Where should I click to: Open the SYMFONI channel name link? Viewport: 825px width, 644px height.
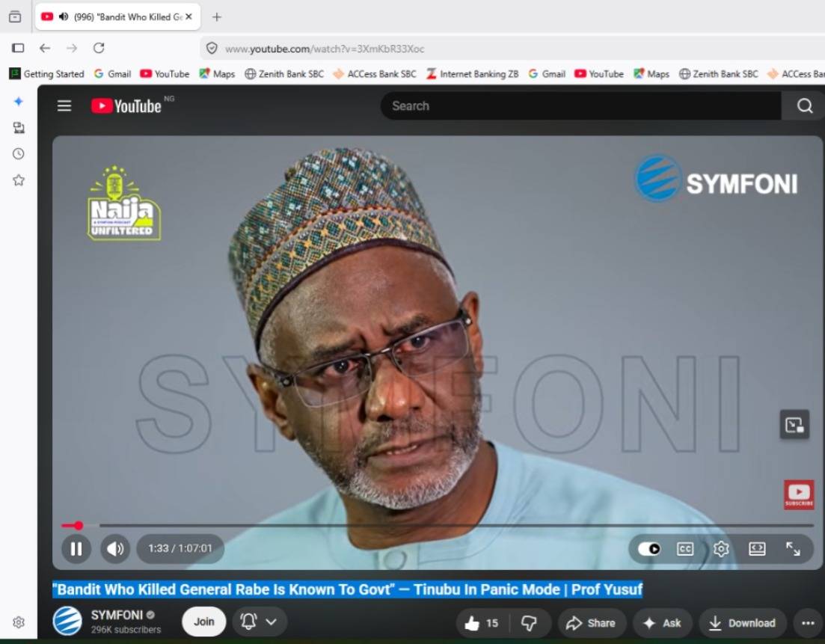tap(117, 615)
